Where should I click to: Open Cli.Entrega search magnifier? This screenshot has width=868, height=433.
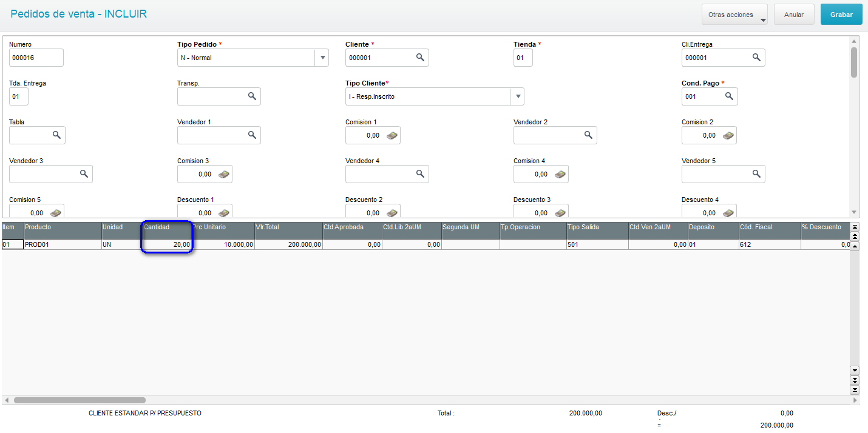tap(756, 57)
